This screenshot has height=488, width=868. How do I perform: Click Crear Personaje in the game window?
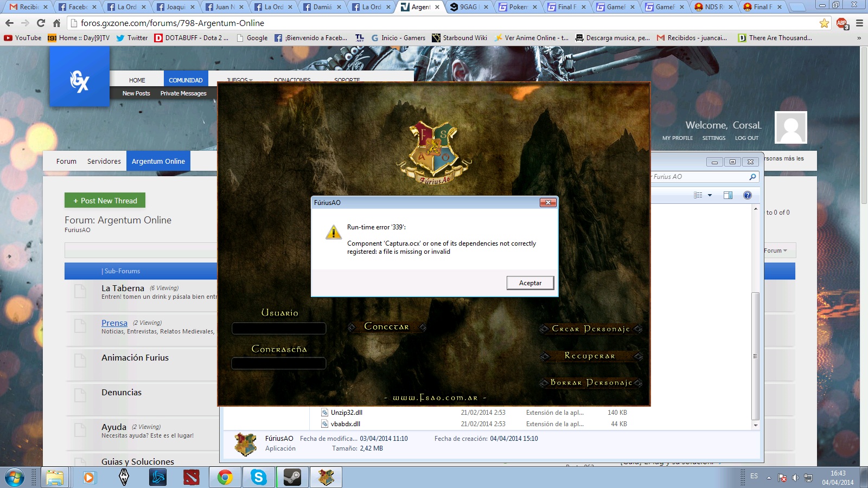[591, 329]
